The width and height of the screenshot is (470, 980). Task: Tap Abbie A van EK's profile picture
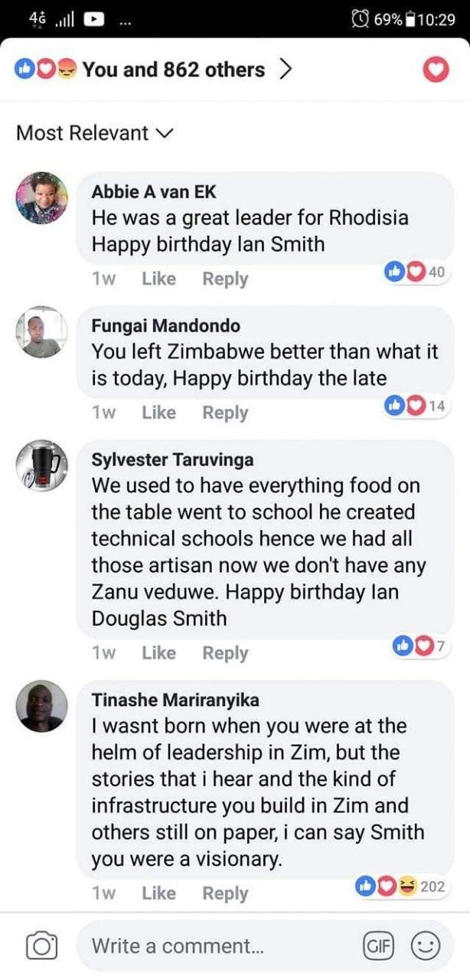42,198
